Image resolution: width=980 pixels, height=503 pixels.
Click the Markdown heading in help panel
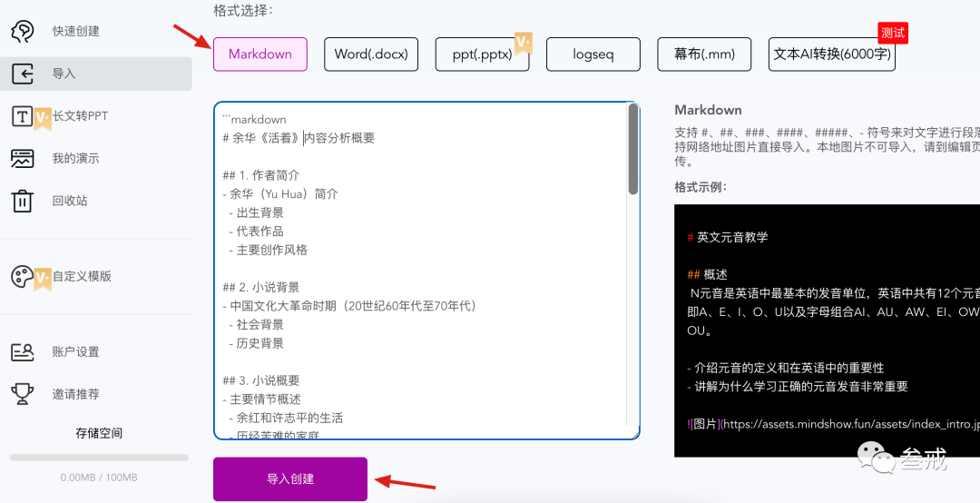click(708, 110)
